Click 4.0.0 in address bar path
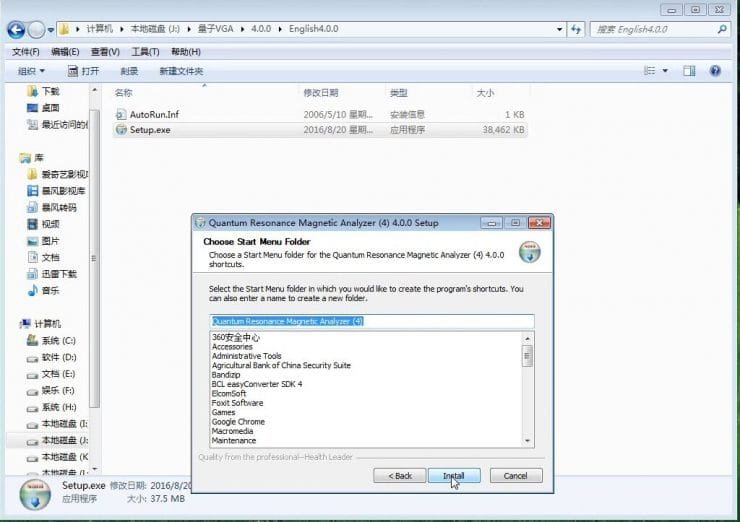The width and height of the screenshot is (740, 522). pyautogui.click(x=261, y=29)
